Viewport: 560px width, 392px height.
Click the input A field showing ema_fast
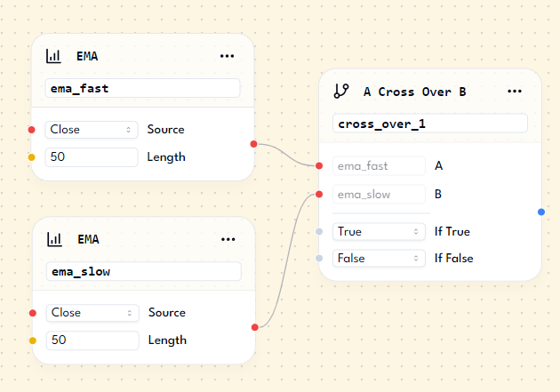379,165
